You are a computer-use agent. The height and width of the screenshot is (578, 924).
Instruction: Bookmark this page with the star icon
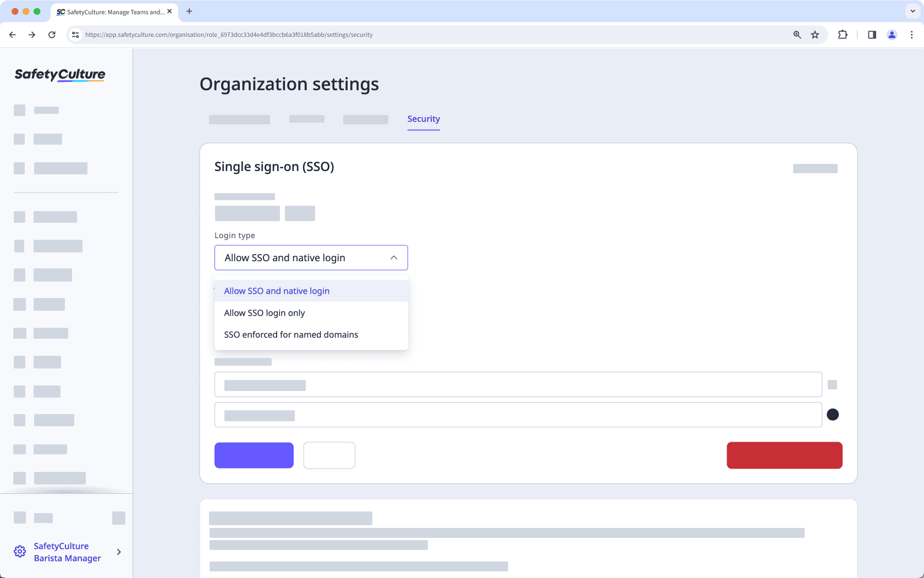coord(815,34)
